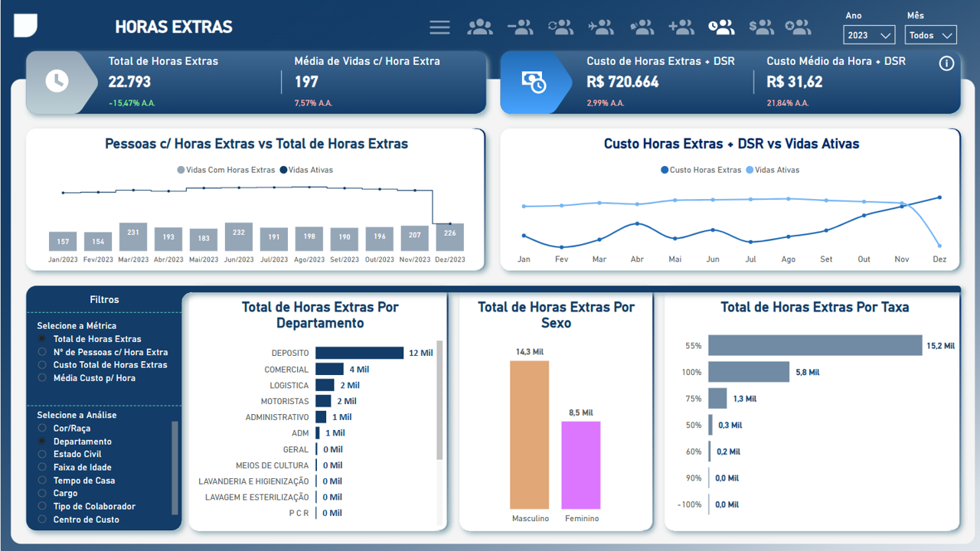
Task: Open the people-with-minus-sign page icon
Action: (x=520, y=28)
